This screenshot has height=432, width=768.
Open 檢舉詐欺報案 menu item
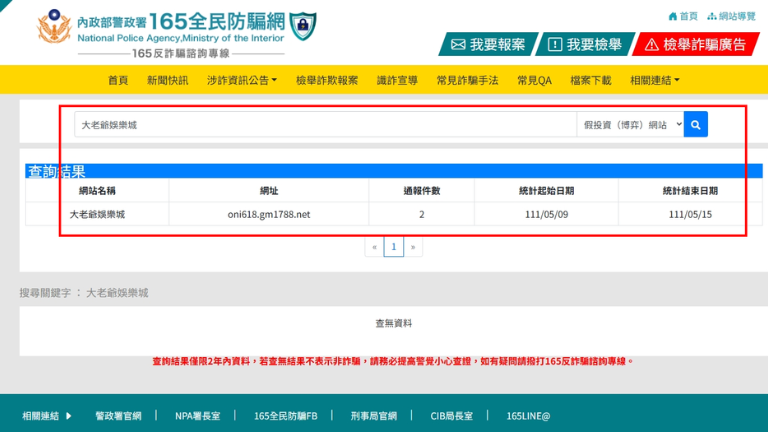pyautogui.click(x=327, y=80)
